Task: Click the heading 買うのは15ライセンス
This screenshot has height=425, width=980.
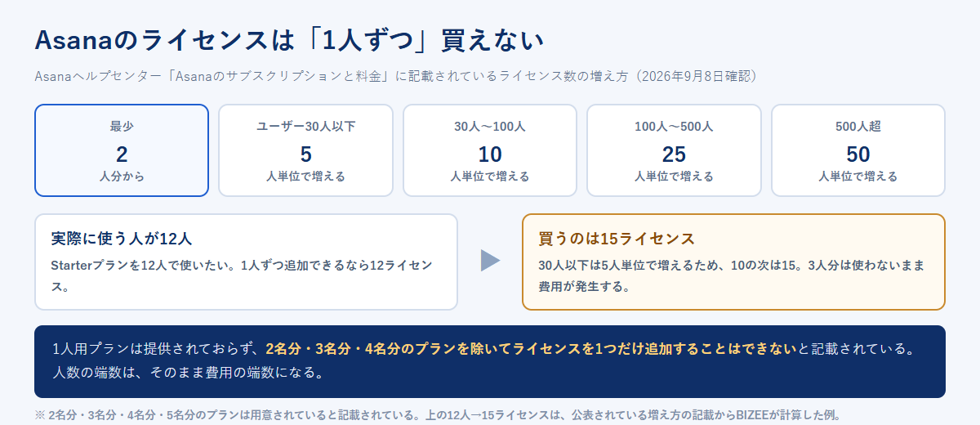Action: [x=616, y=239]
